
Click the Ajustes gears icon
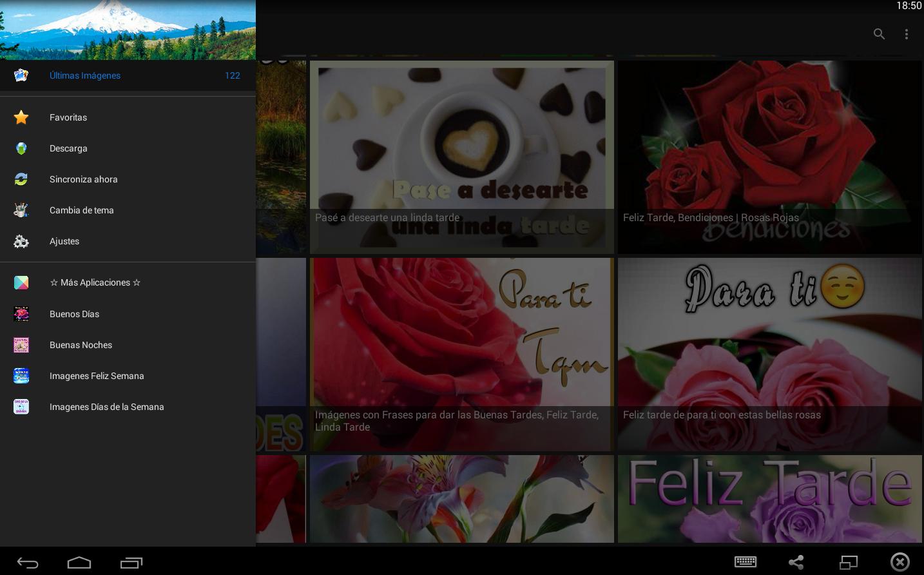click(21, 241)
